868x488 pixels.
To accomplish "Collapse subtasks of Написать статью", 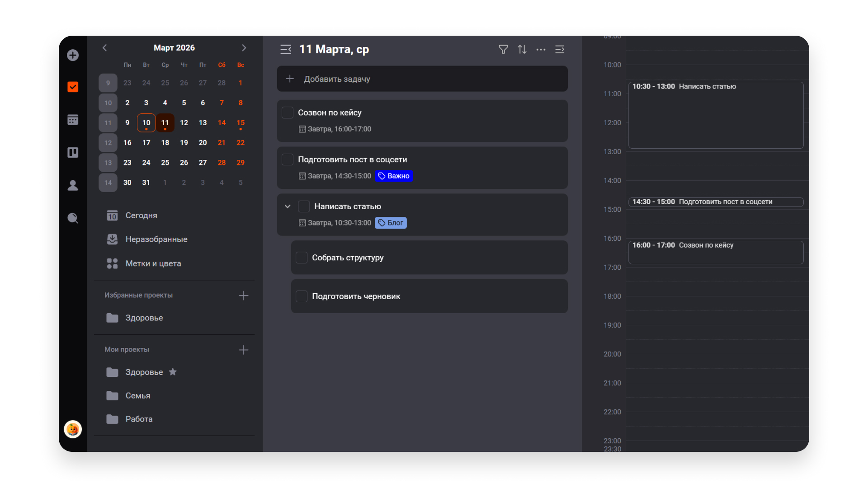I will pyautogui.click(x=288, y=206).
